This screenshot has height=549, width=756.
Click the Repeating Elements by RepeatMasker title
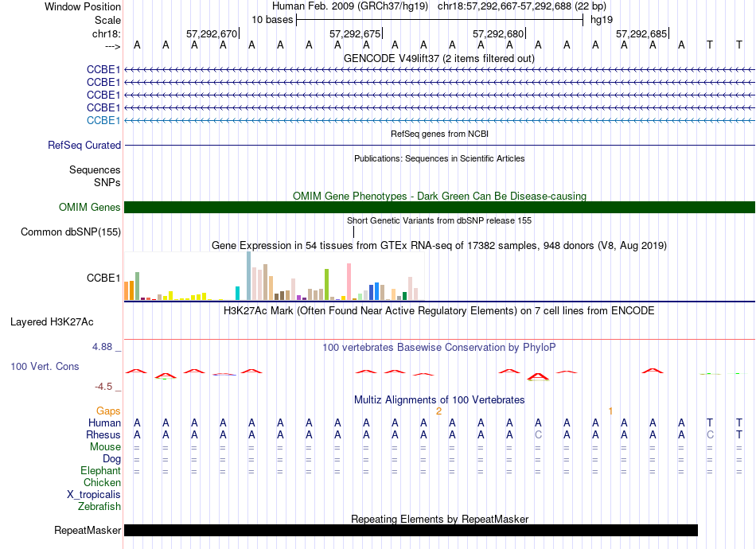click(440, 519)
